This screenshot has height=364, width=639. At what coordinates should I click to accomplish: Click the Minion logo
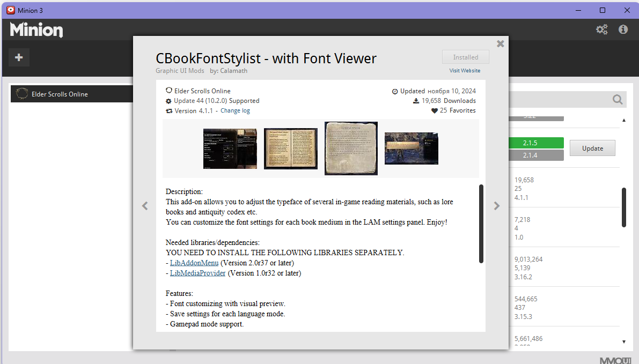[36, 29]
